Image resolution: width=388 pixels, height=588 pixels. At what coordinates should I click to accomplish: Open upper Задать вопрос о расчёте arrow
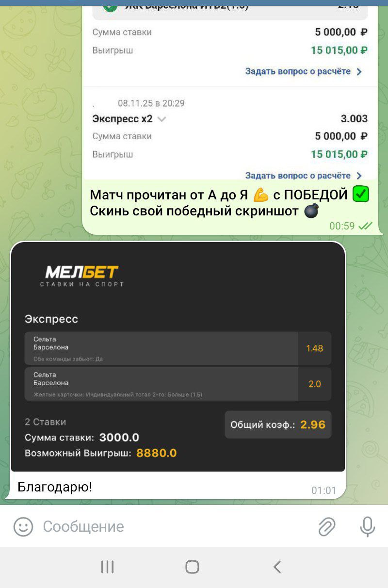click(359, 71)
